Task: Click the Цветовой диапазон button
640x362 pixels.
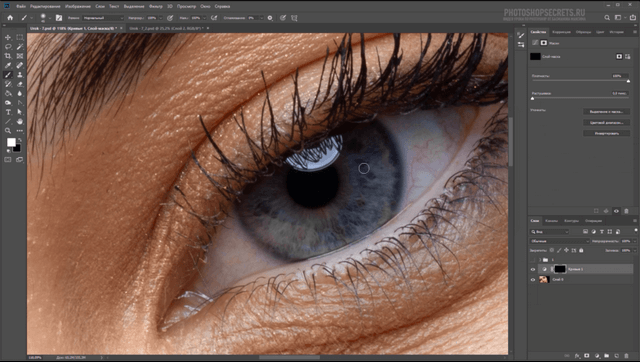Action: [606, 122]
